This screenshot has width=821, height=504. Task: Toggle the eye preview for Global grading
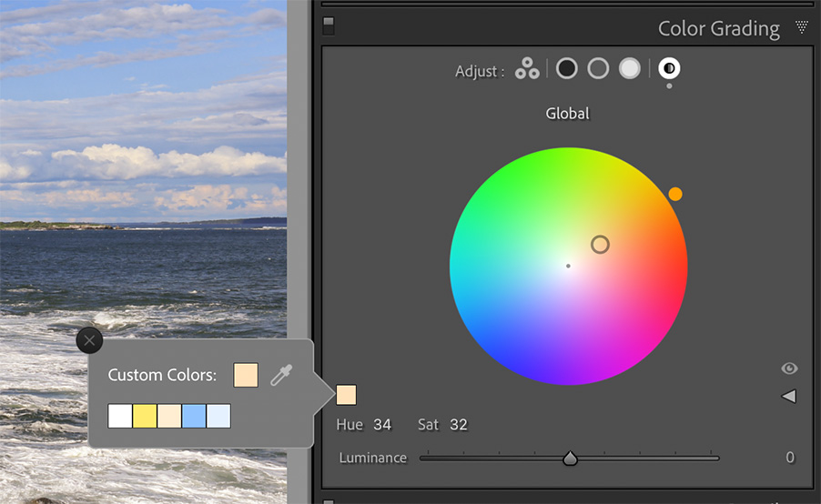(789, 368)
